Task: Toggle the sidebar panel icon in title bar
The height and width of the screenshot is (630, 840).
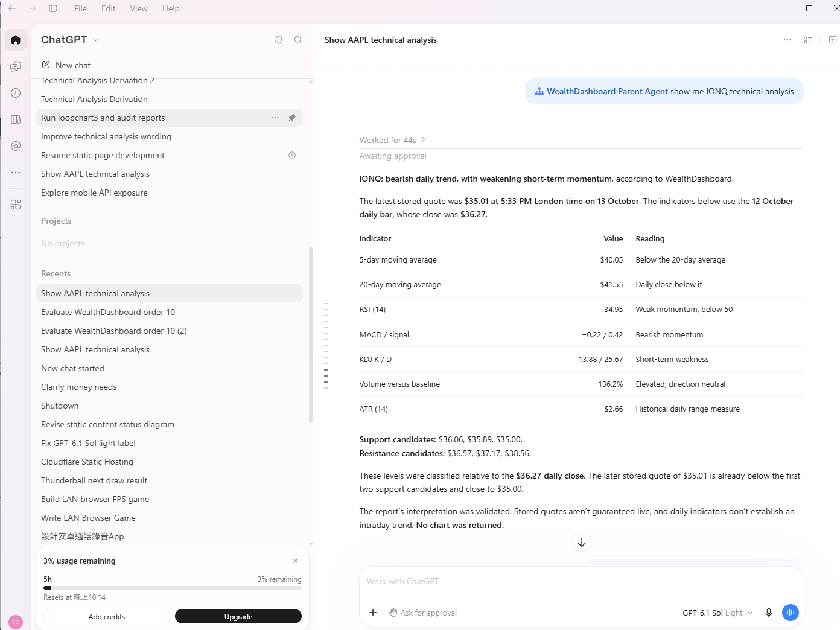Action: point(53,8)
